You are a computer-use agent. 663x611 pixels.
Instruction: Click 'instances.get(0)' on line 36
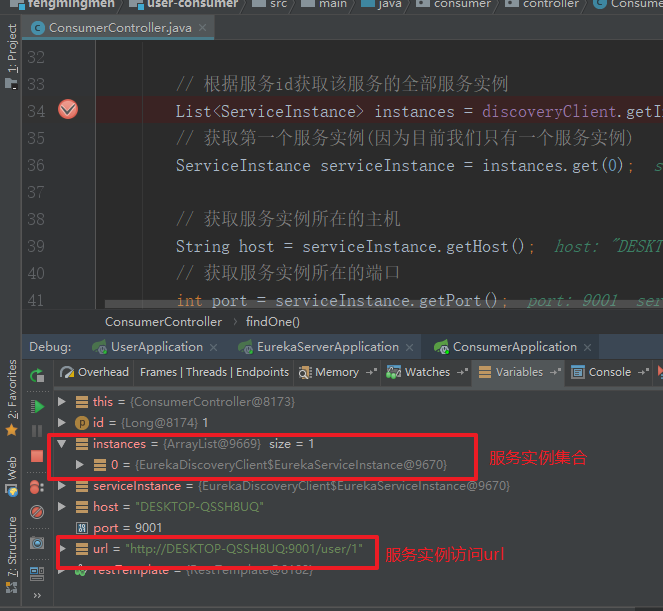(553, 166)
